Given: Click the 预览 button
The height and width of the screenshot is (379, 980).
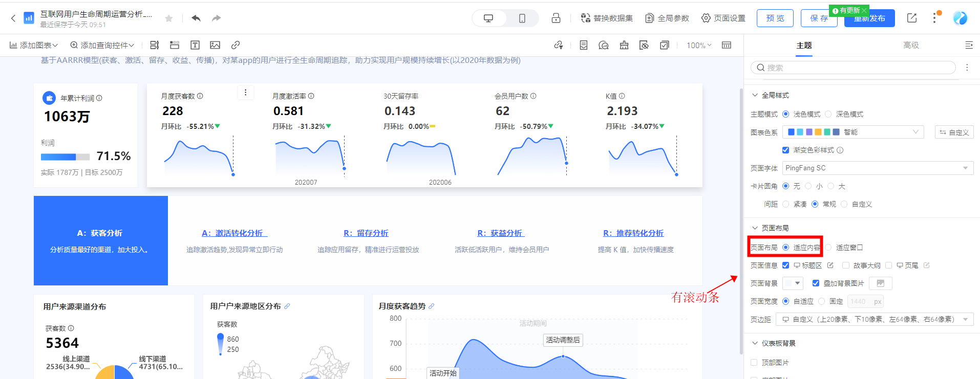Looking at the screenshot, I should pos(775,18).
